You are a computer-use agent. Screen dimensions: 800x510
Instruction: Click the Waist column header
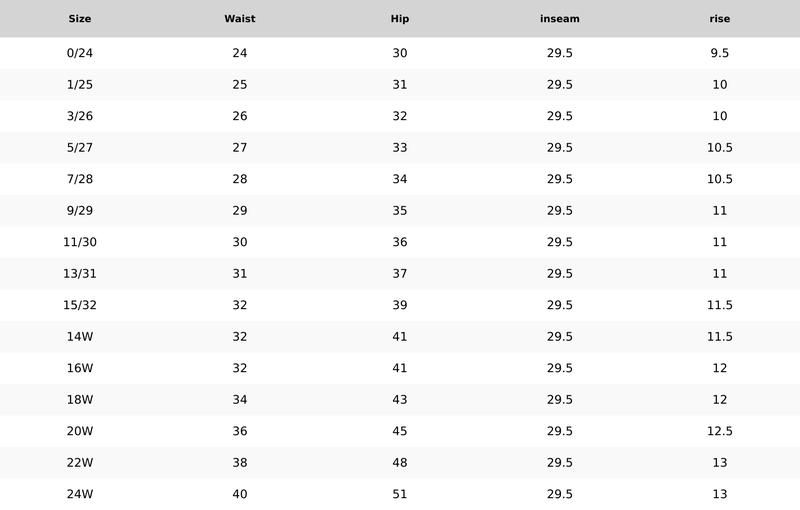pos(240,19)
